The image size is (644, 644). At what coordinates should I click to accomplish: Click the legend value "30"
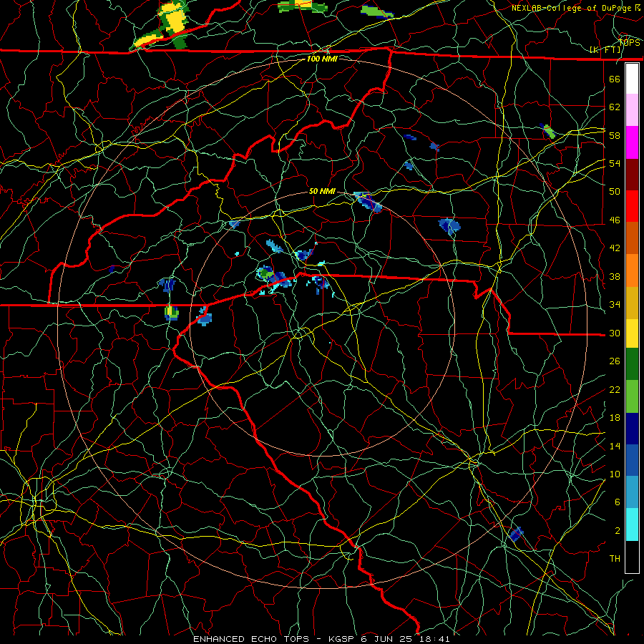(615, 333)
